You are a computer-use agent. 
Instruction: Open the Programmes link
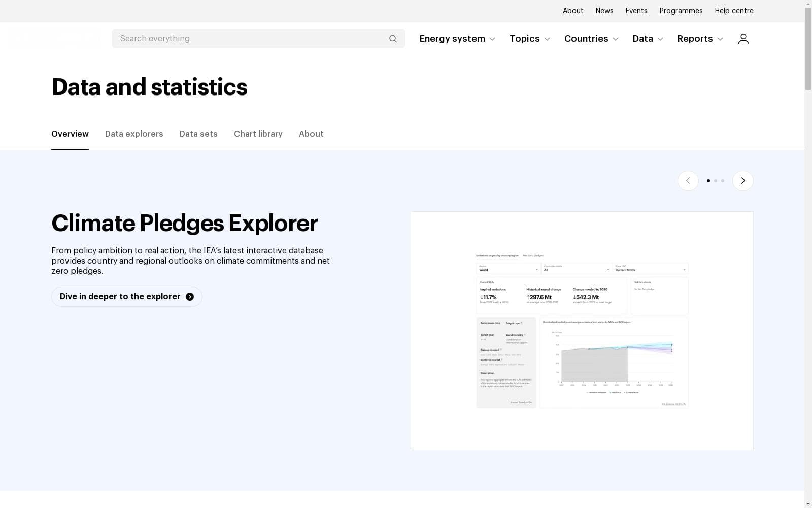point(681,11)
